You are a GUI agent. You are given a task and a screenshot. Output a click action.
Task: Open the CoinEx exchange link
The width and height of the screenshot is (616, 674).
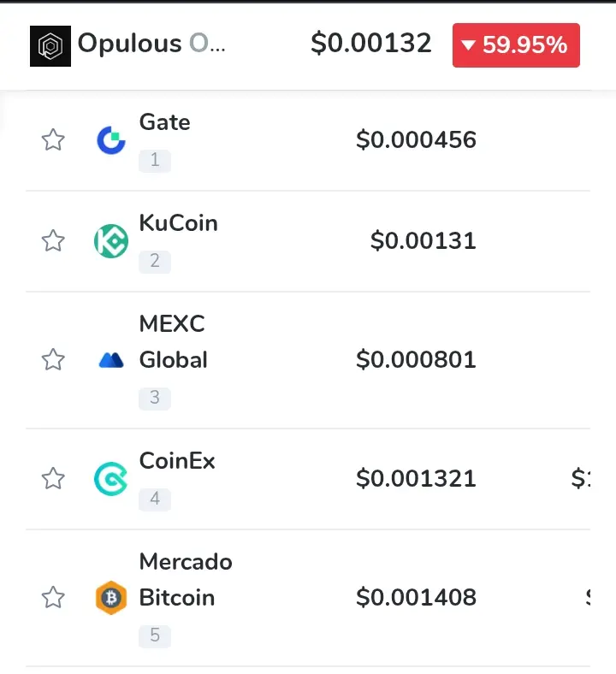click(x=177, y=461)
